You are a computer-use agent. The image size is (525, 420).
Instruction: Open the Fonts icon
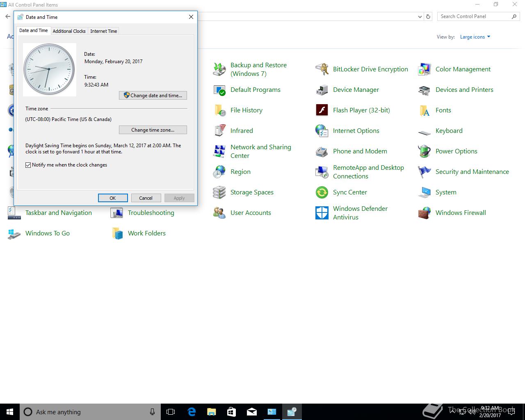coord(425,110)
